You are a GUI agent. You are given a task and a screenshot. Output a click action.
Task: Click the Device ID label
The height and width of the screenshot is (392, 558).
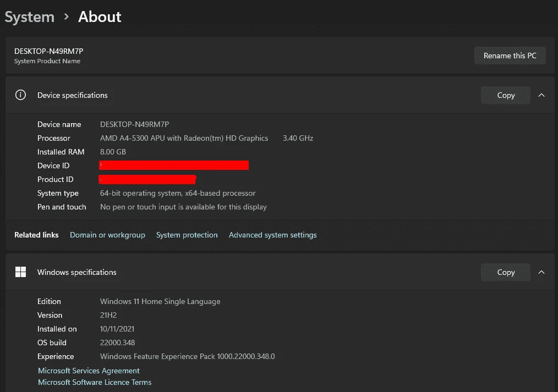point(53,165)
